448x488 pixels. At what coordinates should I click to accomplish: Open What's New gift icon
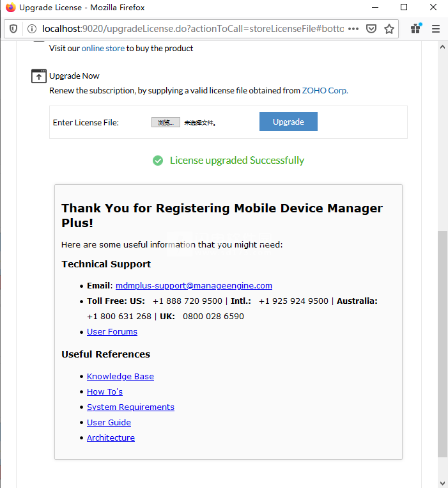coord(416,28)
